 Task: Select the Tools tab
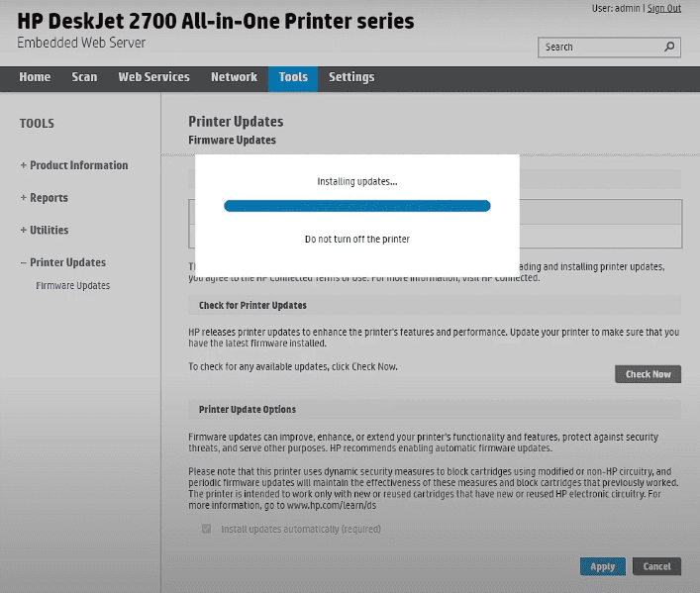[x=293, y=79]
